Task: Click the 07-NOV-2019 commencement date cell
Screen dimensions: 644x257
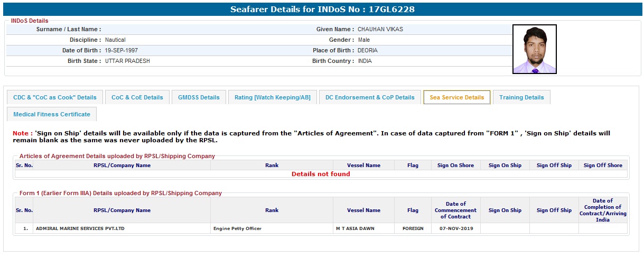Action: click(455, 229)
